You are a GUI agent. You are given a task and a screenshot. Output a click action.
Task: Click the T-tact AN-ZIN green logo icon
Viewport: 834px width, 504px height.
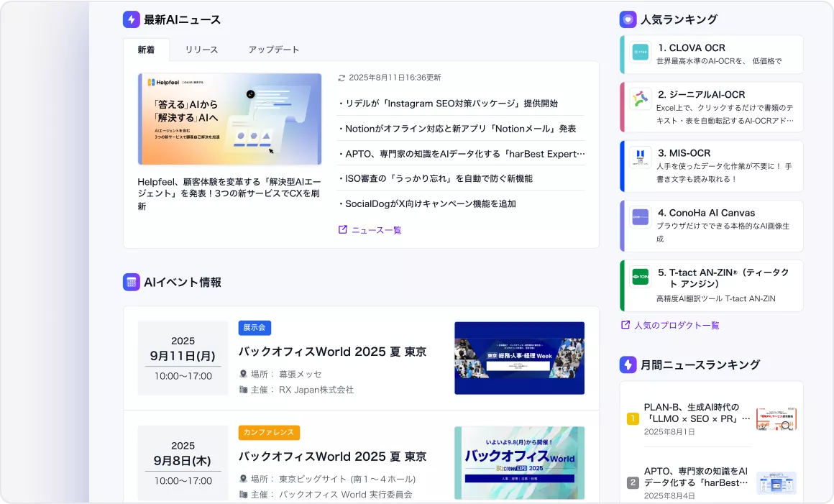(640, 277)
